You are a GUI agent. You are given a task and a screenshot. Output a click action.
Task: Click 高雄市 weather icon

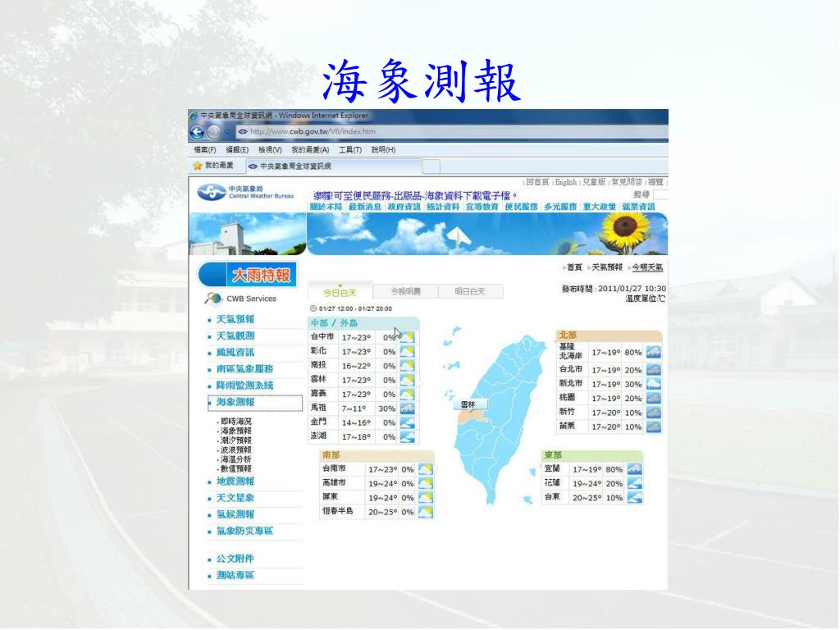[x=426, y=483]
